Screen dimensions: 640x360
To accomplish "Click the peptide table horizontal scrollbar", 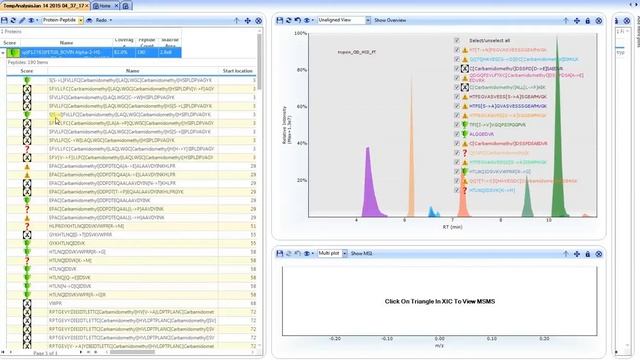I will 132,352.
